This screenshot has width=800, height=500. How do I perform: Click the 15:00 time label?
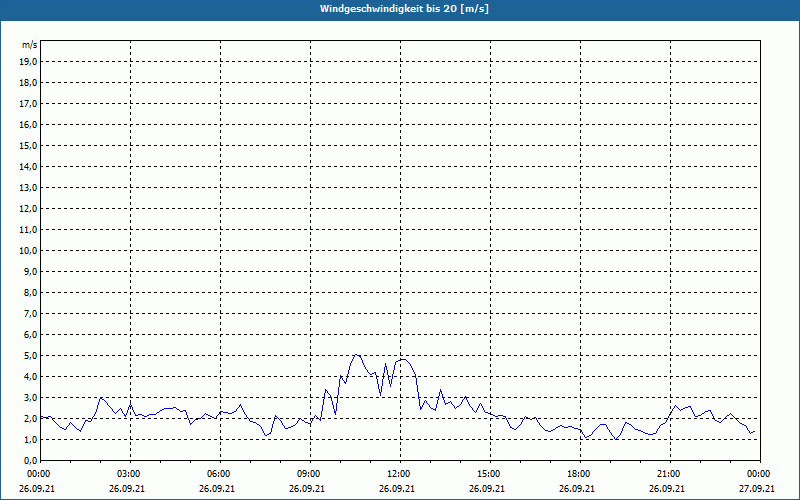(490, 474)
